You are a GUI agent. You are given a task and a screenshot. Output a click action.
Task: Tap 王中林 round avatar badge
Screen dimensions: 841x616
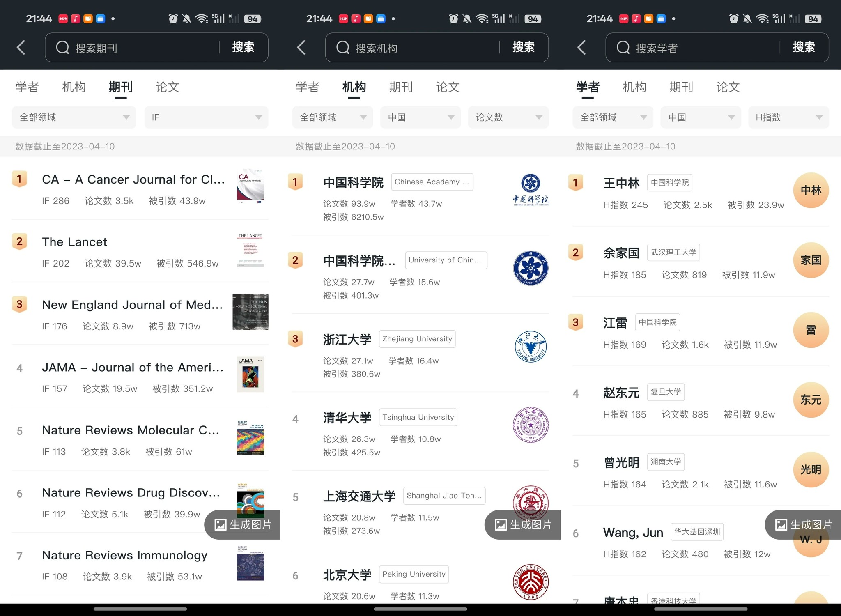point(811,191)
